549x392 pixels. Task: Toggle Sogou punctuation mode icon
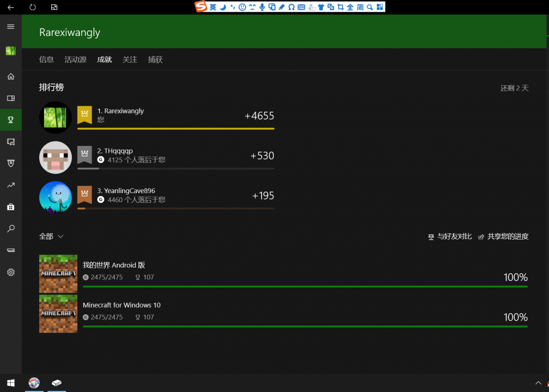(233, 7)
